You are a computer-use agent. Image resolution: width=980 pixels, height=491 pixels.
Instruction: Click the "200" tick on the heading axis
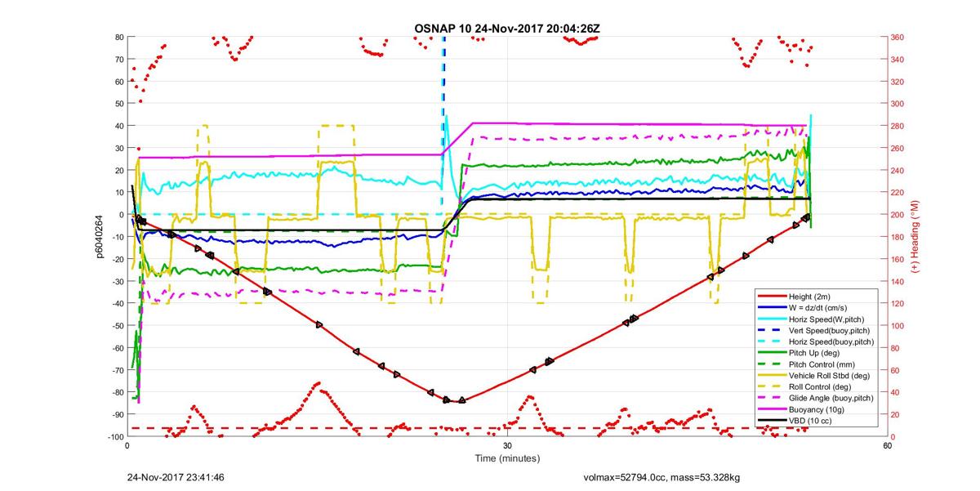(x=898, y=215)
